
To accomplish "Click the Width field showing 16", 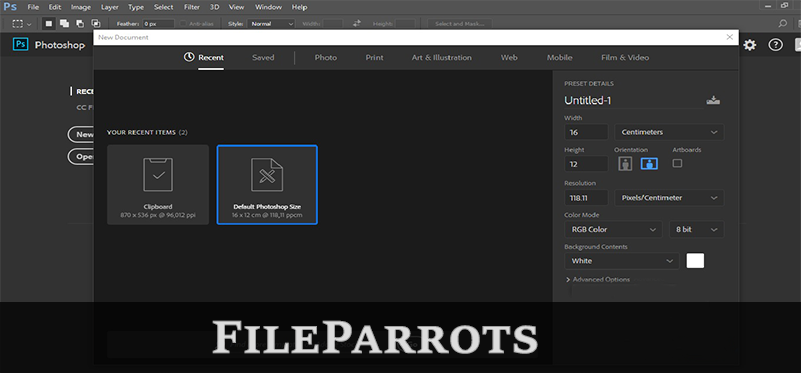I will (586, 132).
